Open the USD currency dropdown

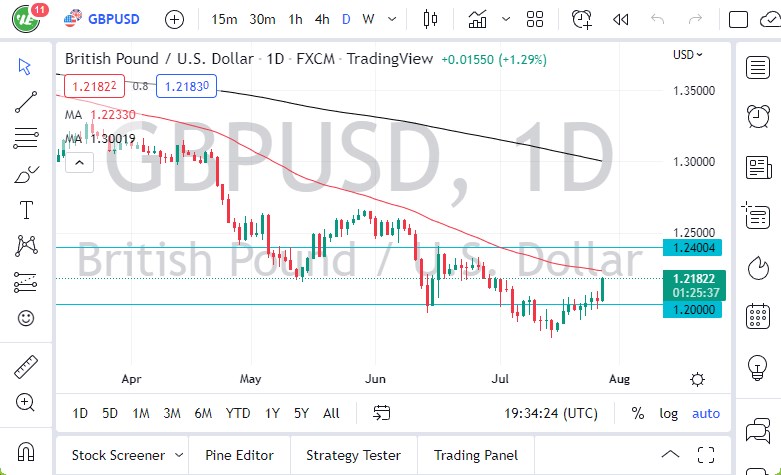coord(688,54)
